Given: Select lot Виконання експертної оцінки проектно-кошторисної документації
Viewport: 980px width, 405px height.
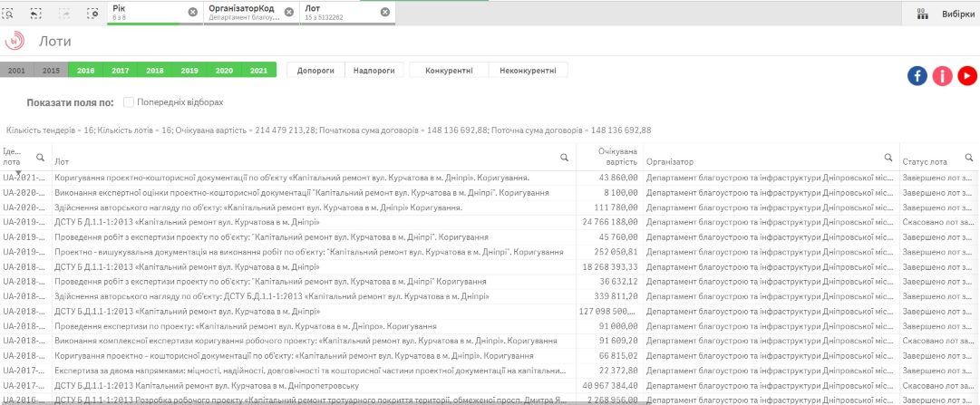Looking at the screenshot, I should [302, 193].
